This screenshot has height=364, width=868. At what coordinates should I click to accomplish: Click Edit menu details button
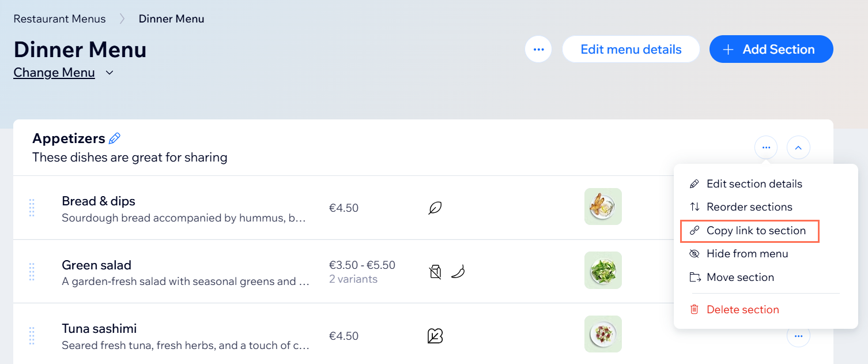631,50
